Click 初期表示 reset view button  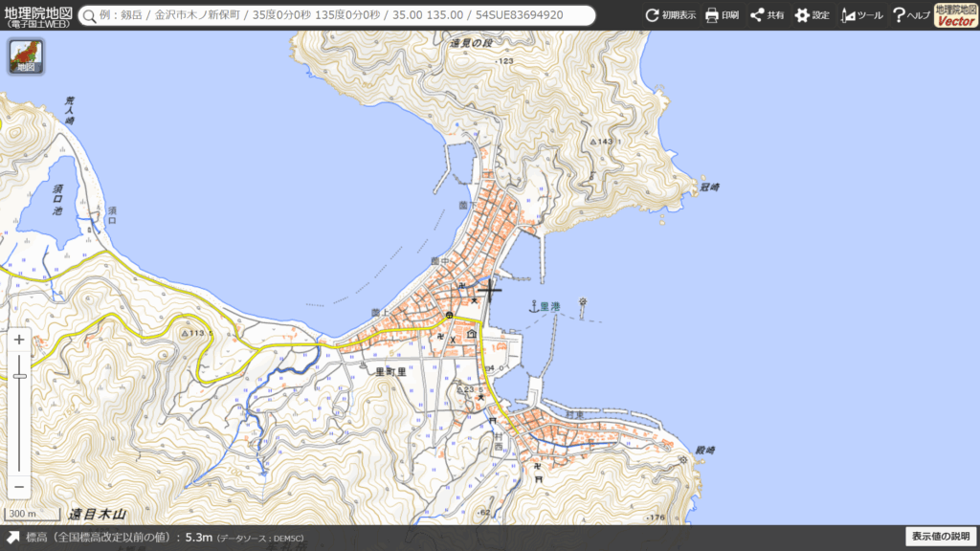coord(671,15)
